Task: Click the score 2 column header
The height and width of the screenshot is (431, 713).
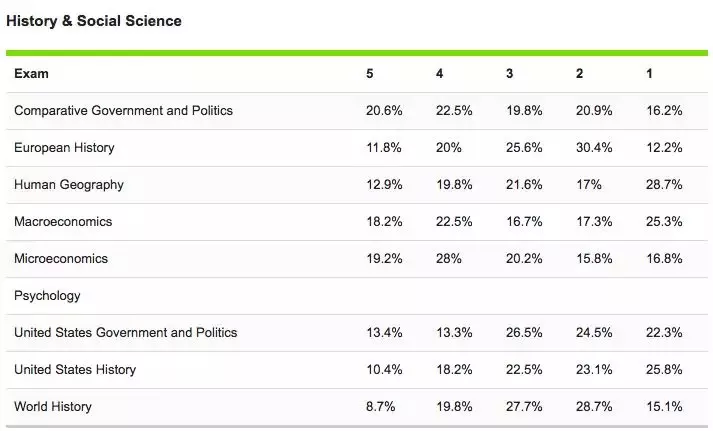Action: [x=580, y=74]
